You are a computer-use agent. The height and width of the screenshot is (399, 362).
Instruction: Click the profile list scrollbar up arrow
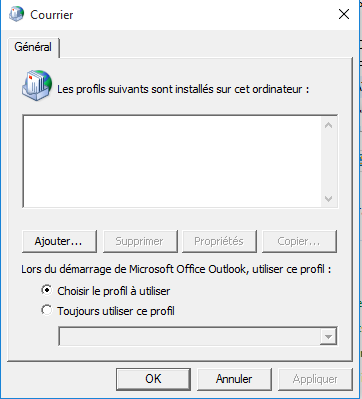pos(328,125)
